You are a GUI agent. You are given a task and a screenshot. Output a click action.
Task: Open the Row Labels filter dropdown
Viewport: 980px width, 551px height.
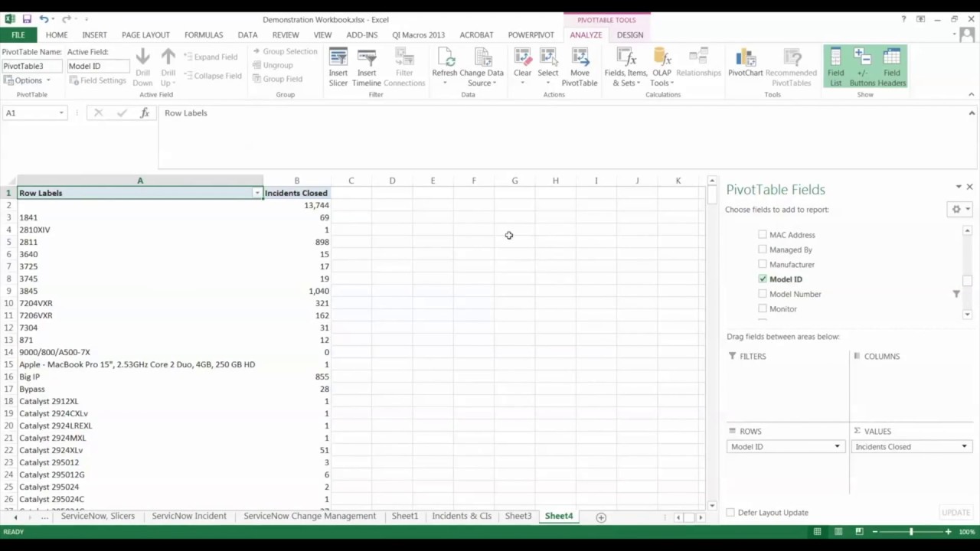(257, 194)
